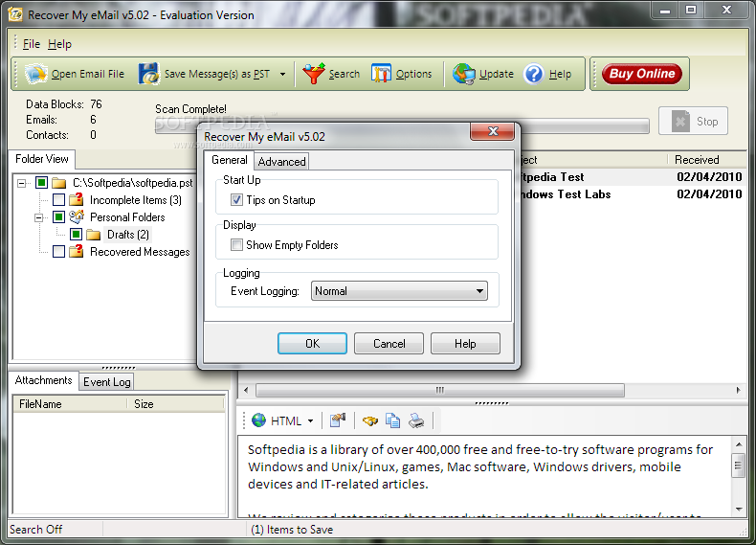This screenshot has width=756, height=545.
Task: Click the Open Email File icon
Action: [x=36, y=74]
